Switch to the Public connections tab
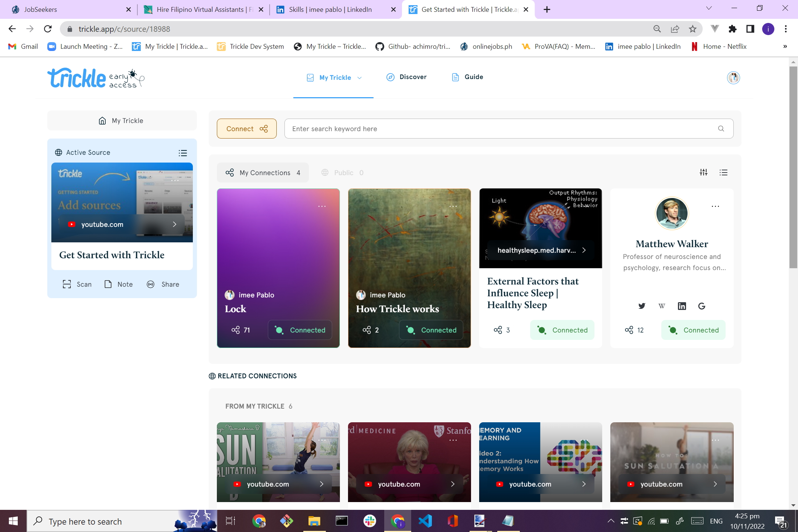The width and height of the screenshot is (798, 532). coord(343,173)
